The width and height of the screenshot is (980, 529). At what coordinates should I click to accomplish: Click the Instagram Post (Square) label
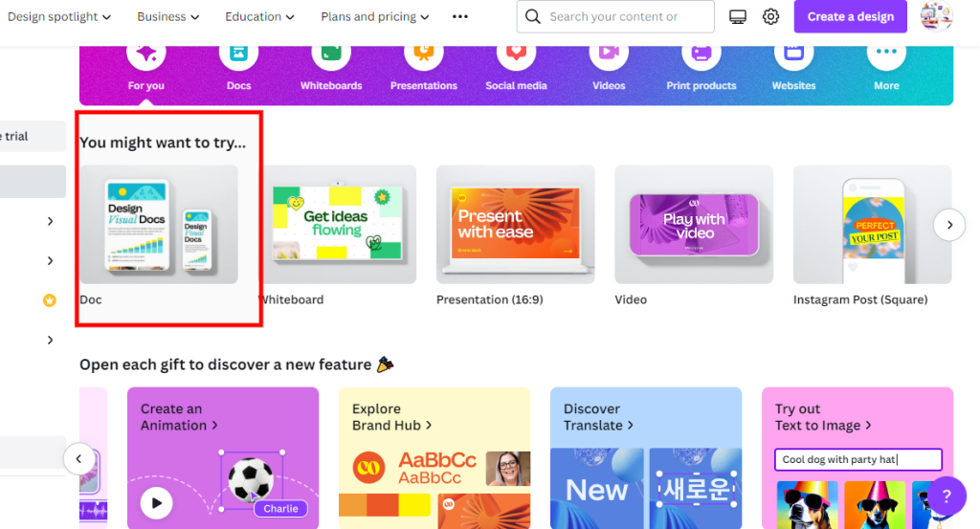pos(860,299)
